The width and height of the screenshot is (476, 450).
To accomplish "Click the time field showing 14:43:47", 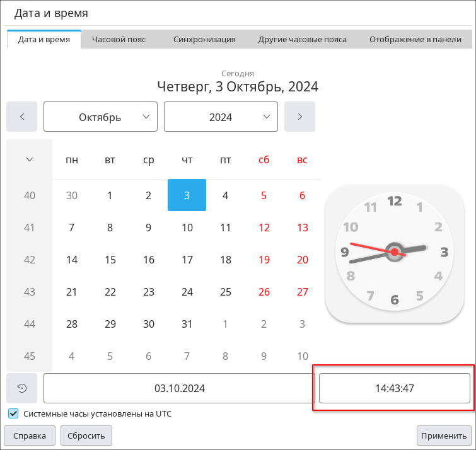I will coord(394,388).
